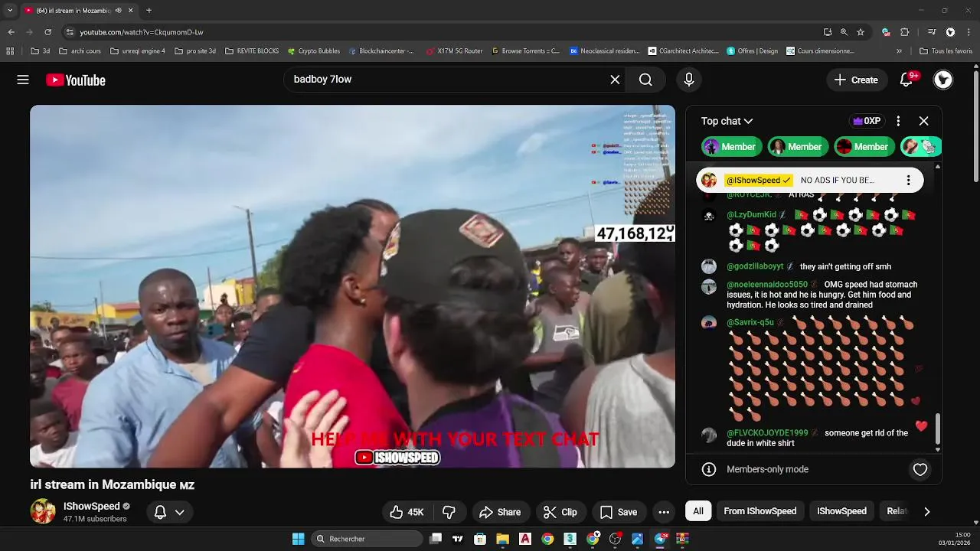This screenshot has height=551, width=980.
Task: Select the From IShowSpeed chip
Action: [x=760, y=511]
